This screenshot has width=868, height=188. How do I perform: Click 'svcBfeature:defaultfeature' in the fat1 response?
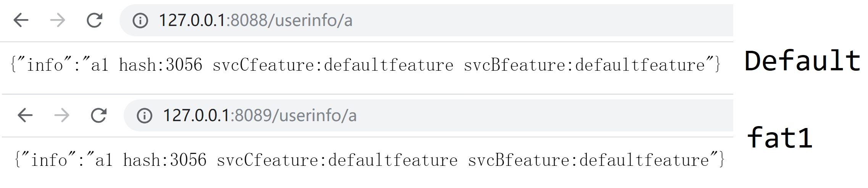pyautogui.click(x=589, y=160)
